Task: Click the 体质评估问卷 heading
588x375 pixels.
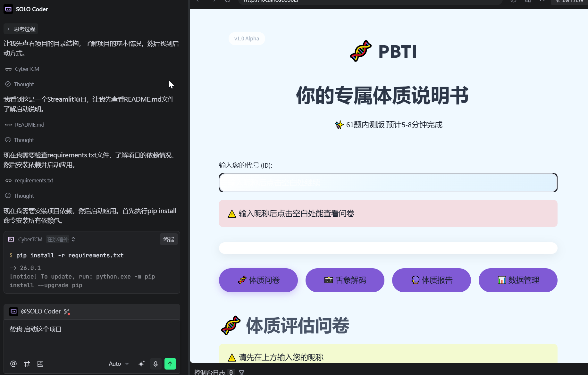Action: coord(297,326)
